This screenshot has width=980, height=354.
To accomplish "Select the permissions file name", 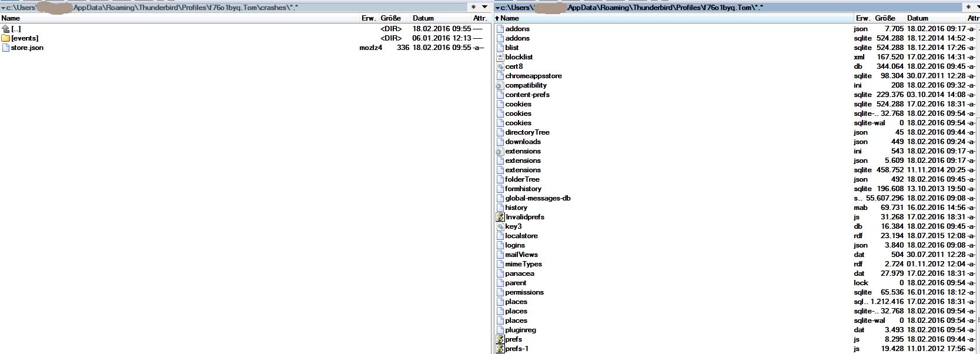I will [x=524, y=292].
